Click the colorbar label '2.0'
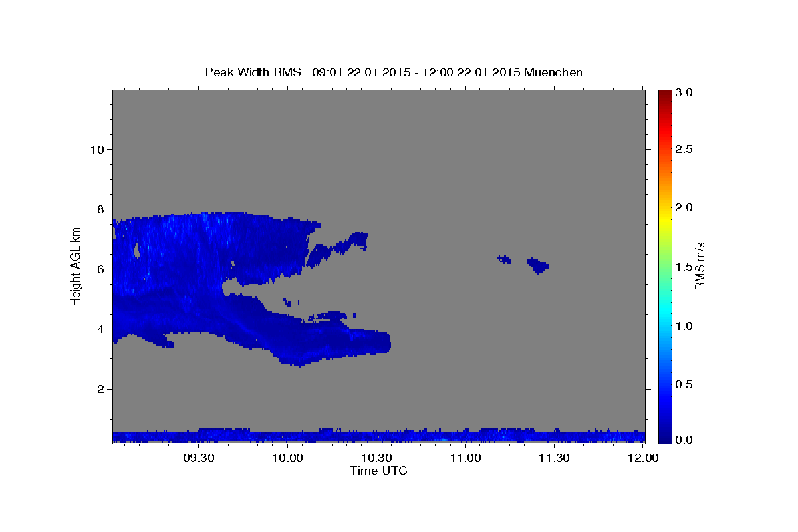Screen dimensions: 798x532 coord(685,207)
